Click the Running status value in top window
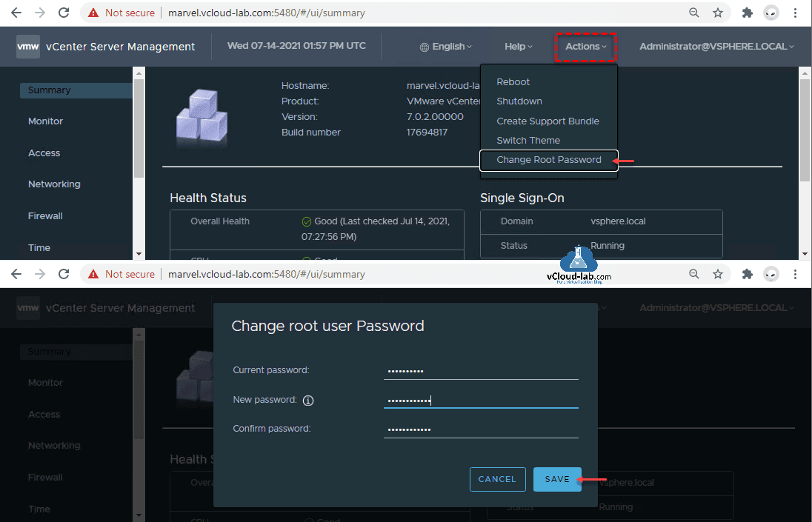The width and height of the screenshot is (812, 522). 608,246
